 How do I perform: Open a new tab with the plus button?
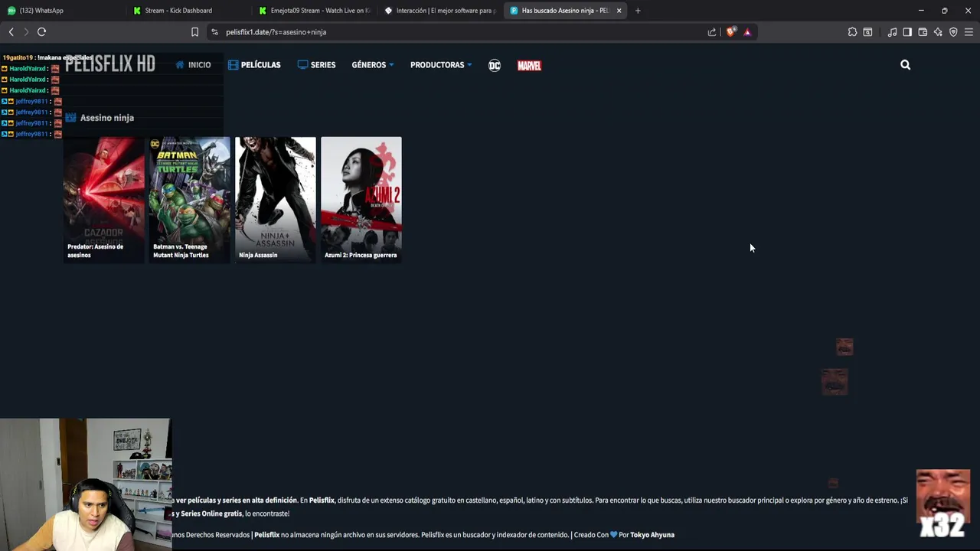pyautogui.click(x=638, y=11)
